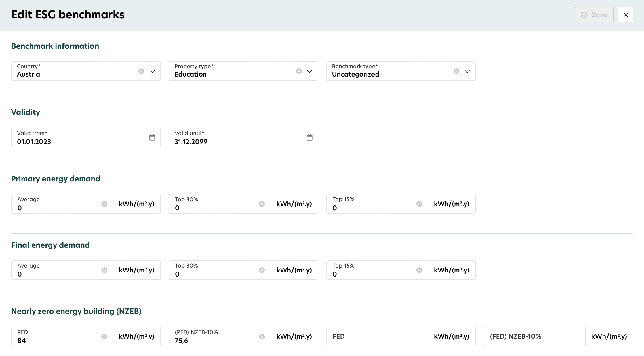The image size is (644, 356).
Task: Clear the Country field selection
Action: coord(141,71)
